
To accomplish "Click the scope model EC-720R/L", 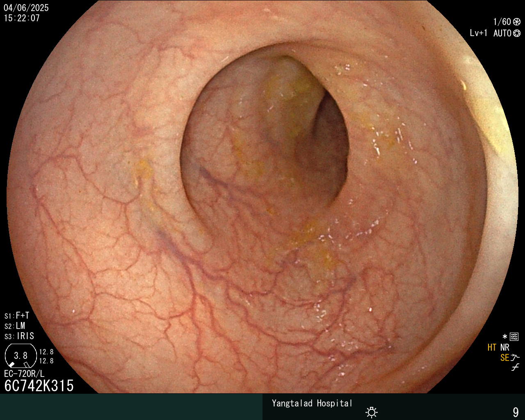I will pos(24,374).
